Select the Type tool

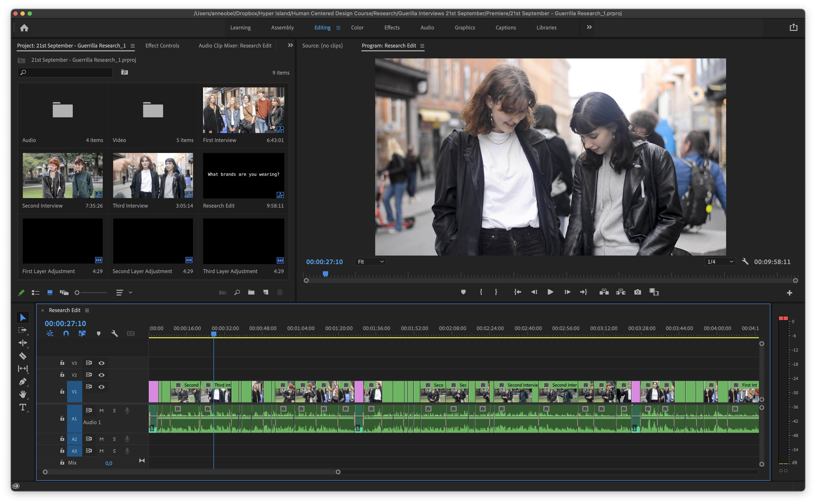click(22, 407)
